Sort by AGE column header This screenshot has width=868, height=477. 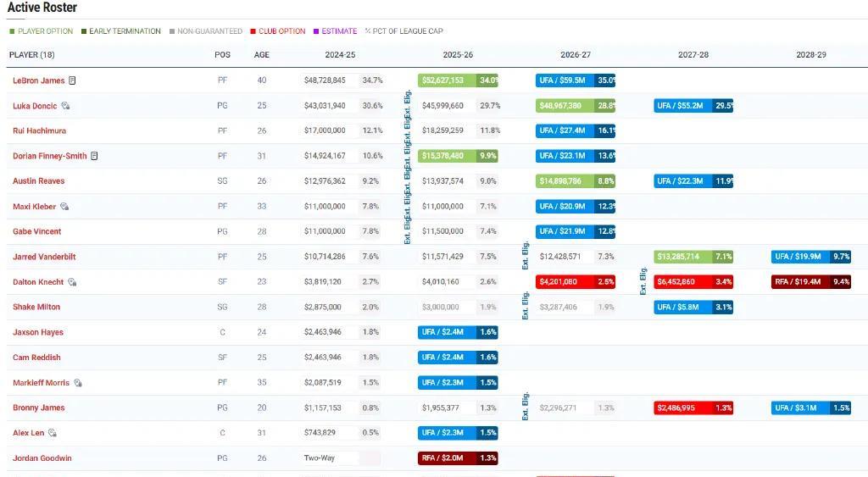coord(262,55)
